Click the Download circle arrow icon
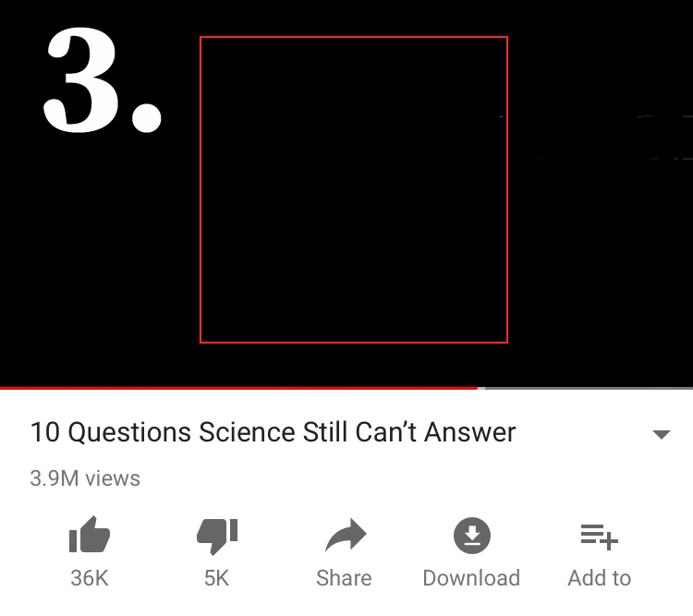This screenshot has height=616, width=693. (472, 535)
